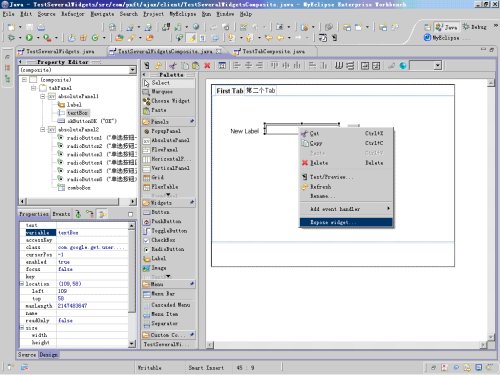500x375 pixels.
Task: Click the Align top edges icon
Action: (x=274, y=66)
